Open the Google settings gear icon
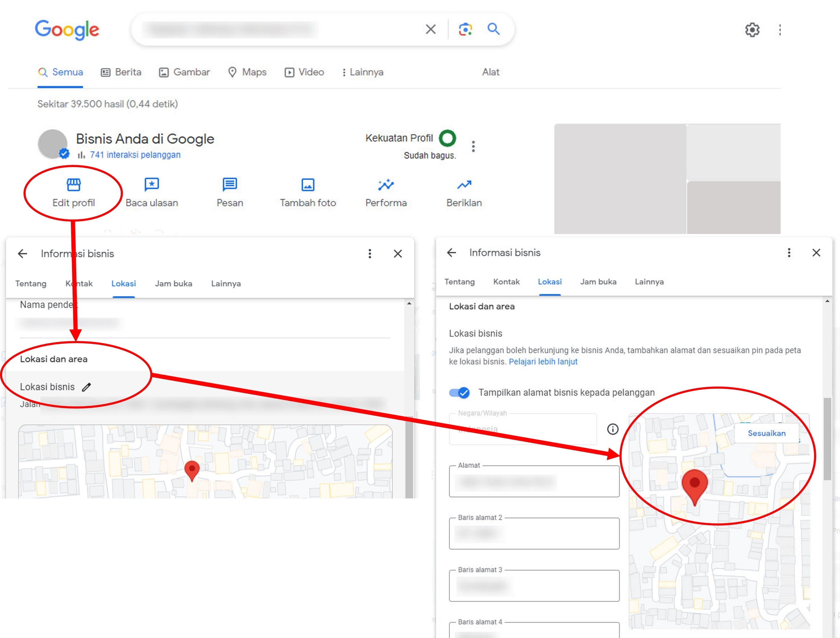 752,30
